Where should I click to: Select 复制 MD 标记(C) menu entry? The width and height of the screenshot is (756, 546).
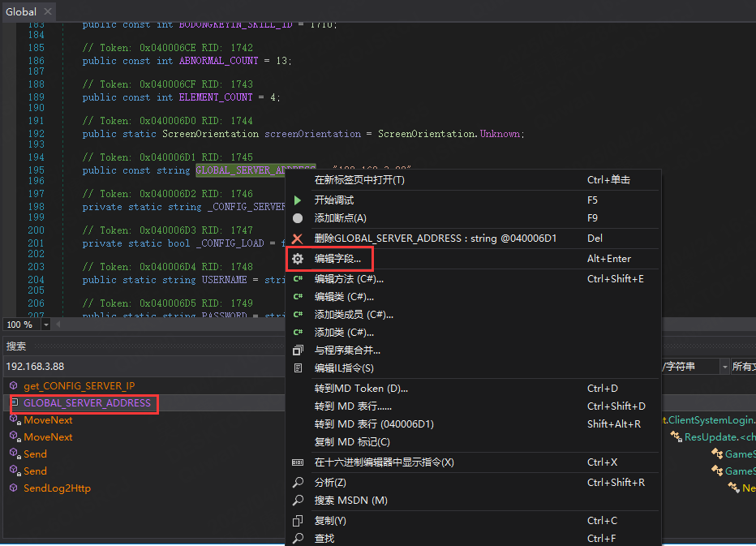[x=352, y=442]
